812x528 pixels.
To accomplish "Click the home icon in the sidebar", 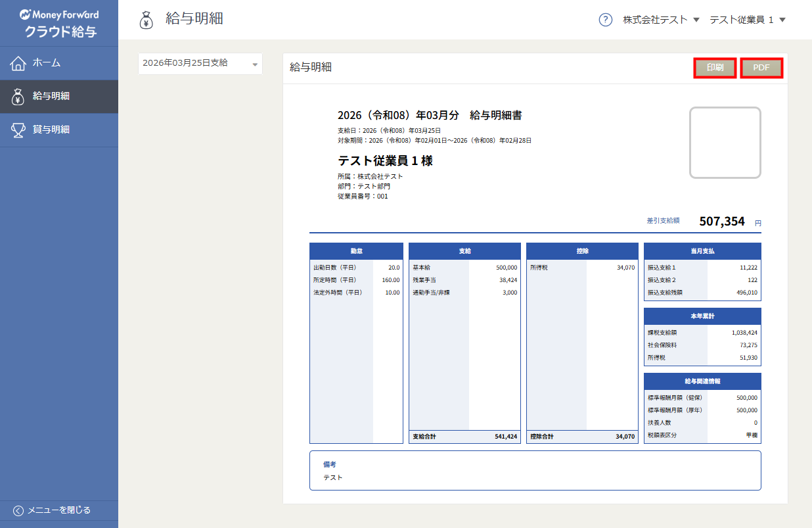I will point(18,63).
